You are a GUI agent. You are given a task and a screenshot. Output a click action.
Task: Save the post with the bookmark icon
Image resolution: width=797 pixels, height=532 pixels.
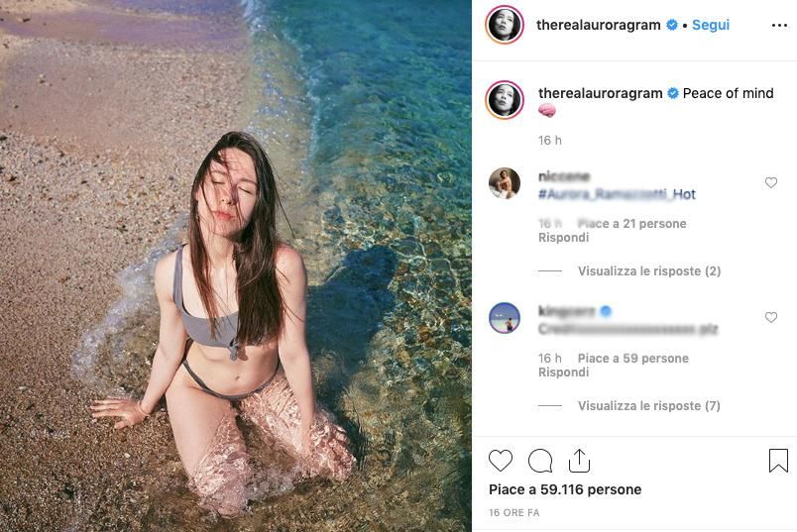point(778,461)
